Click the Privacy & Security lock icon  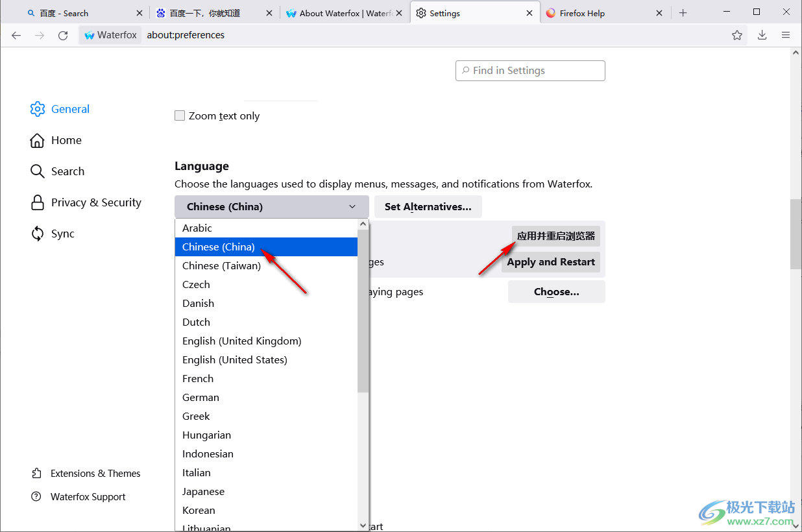point(38,202)
